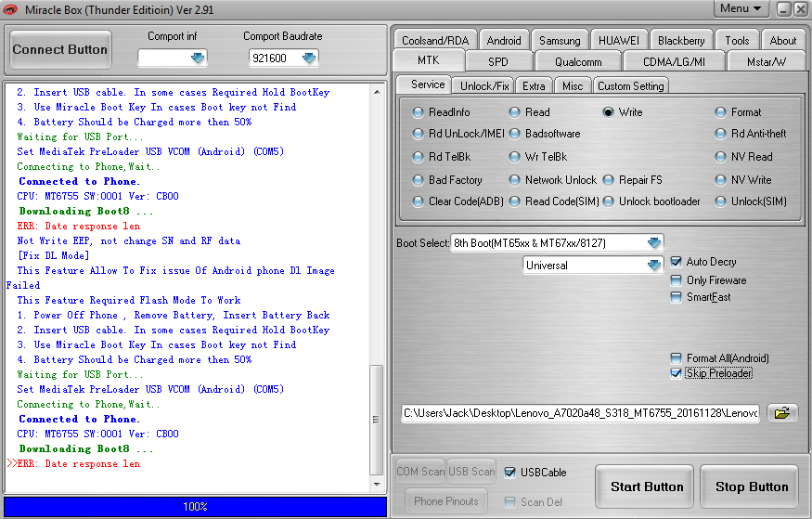This screenshot has height=519, width=812.
Task: Click the log scrollbar up arrow
Action: click(377, 92)
